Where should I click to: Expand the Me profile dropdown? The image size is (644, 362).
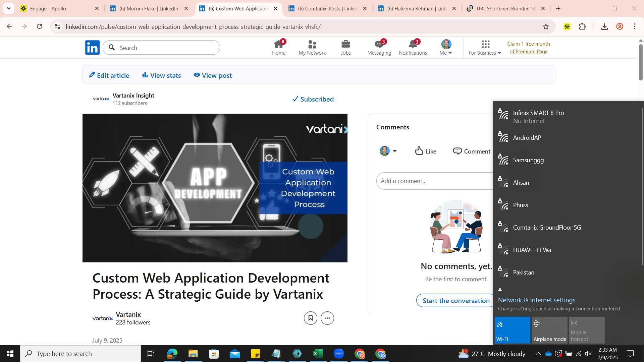(446, 48)
